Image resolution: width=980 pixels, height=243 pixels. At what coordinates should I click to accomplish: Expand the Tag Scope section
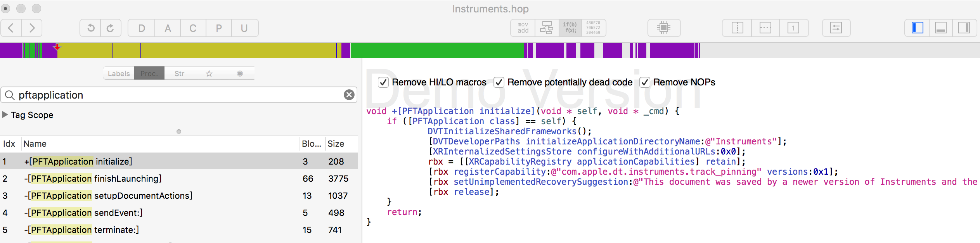[5, 115]
